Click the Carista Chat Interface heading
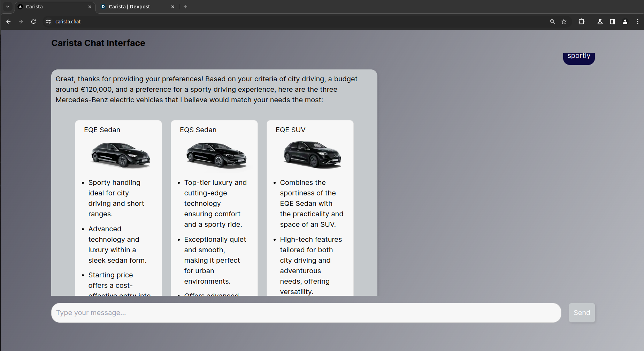Viewport: 644px width, 351px height. coord(98,43)
